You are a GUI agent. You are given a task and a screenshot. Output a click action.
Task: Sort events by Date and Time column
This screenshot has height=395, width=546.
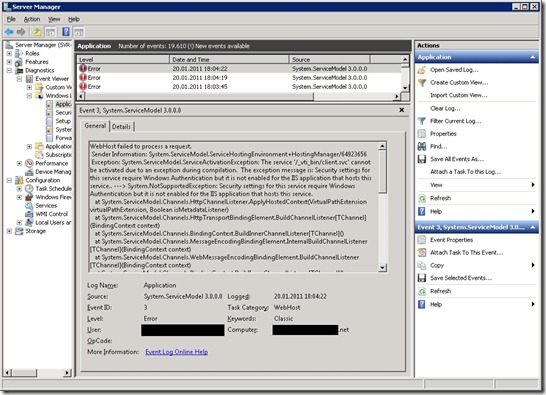229,60
